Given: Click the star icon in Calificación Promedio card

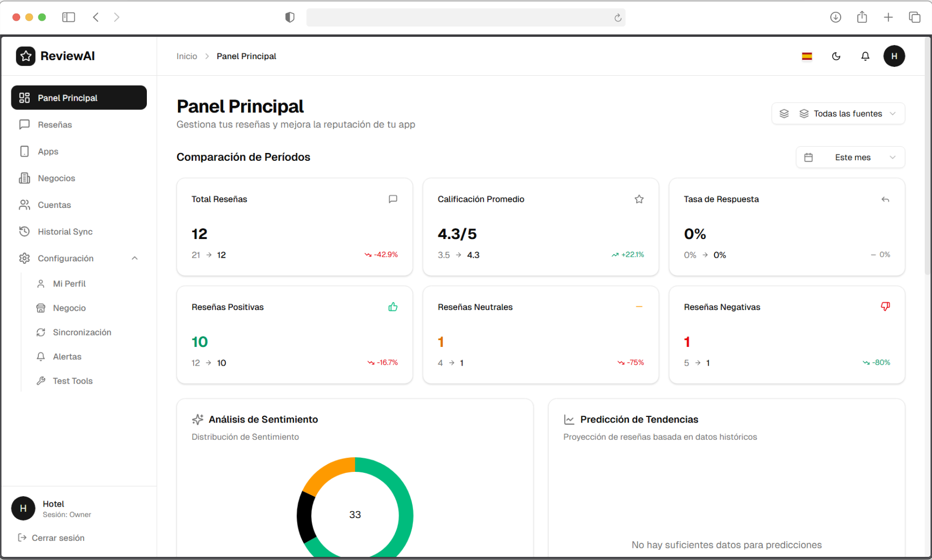Looking at the screenshot, I should pos(639,199).
